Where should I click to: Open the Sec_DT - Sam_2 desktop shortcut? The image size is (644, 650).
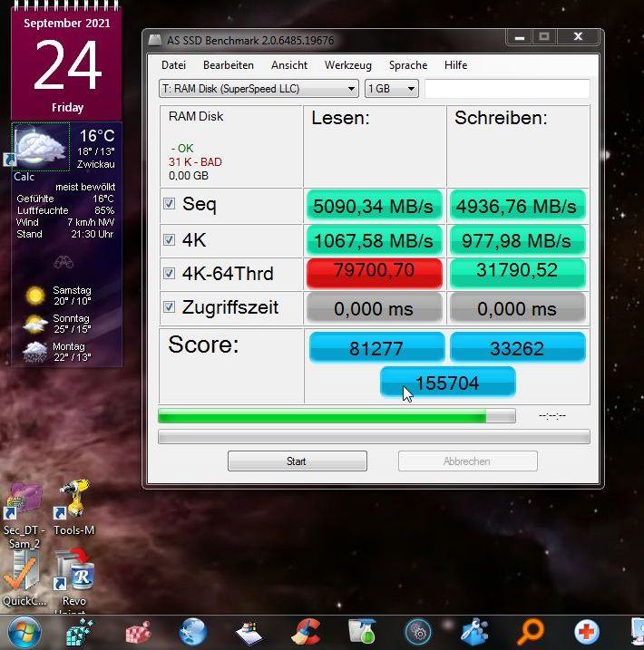(24, 515)
